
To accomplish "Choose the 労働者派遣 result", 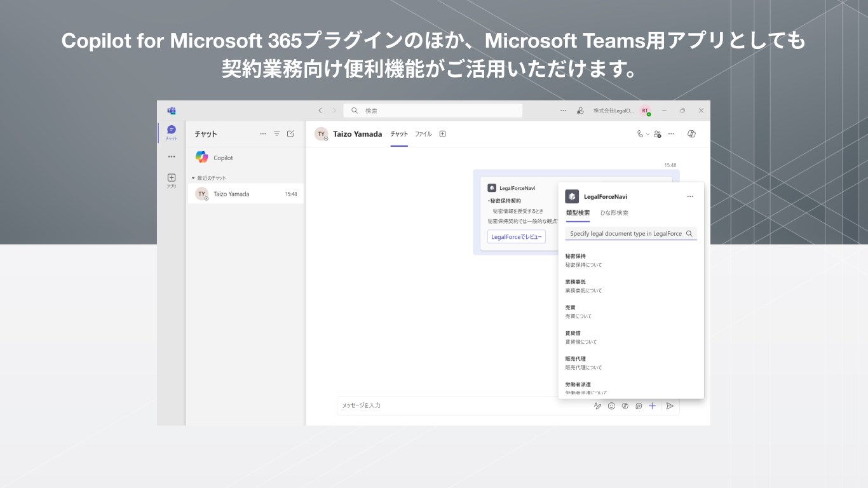I will coord(631,388).
